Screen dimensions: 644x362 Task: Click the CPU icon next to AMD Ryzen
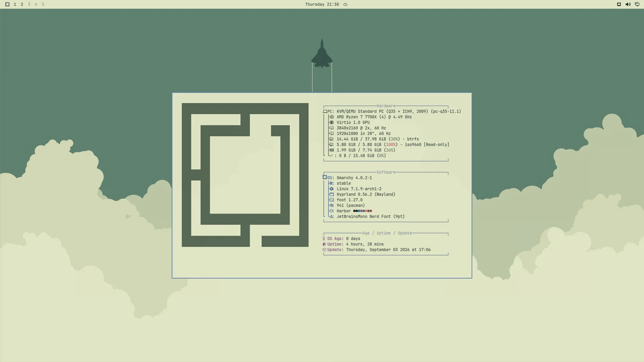tap(331, 117)
